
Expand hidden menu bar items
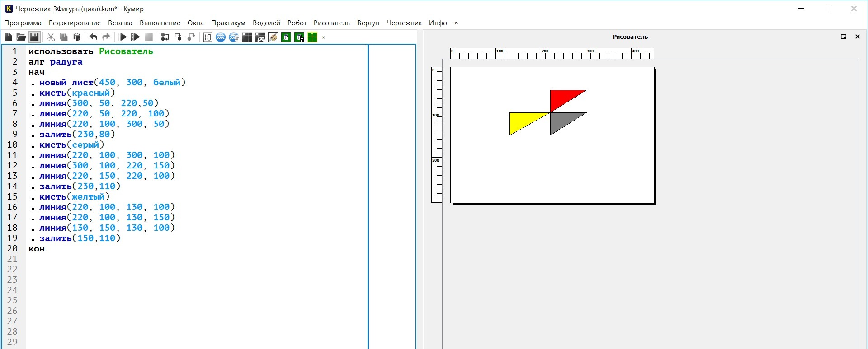tap(456, 23)
